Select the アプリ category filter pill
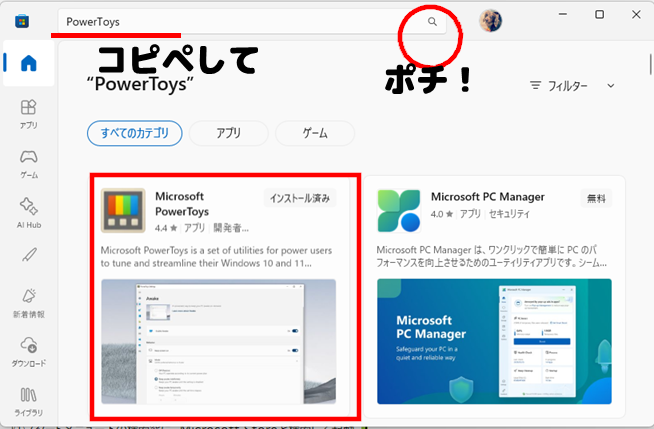Screen dimensions: 654x429 click(x=227, y=132)
